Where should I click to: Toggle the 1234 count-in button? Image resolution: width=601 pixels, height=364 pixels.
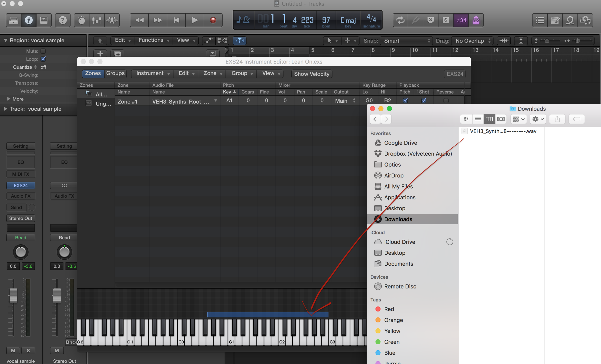tap(461, 20)
